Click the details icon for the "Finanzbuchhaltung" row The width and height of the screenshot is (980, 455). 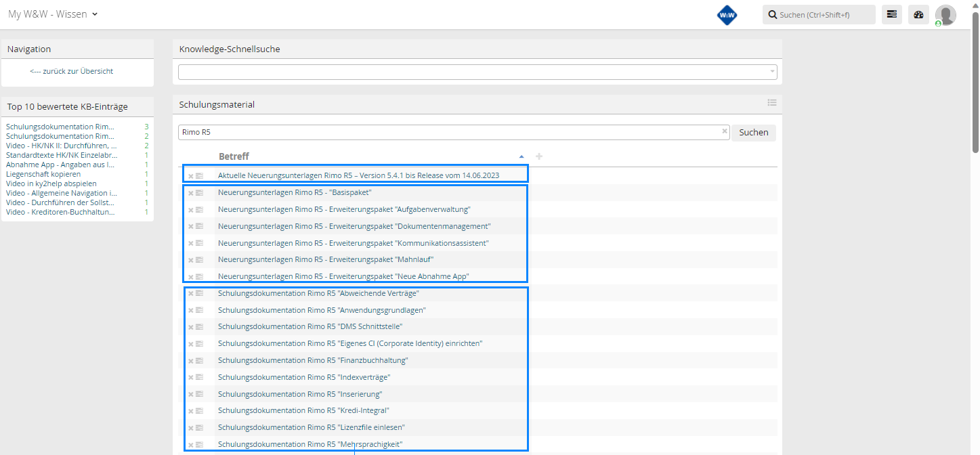click(200, 361)
